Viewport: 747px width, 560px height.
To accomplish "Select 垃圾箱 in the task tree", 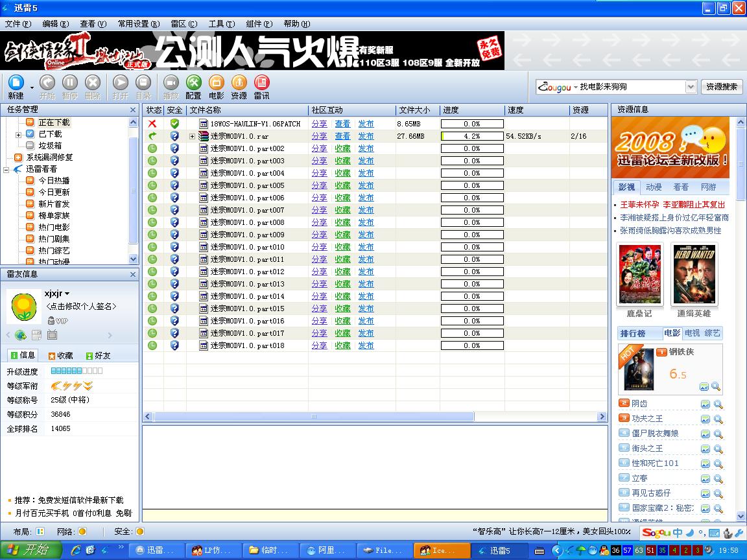I will tap(50, 146).
